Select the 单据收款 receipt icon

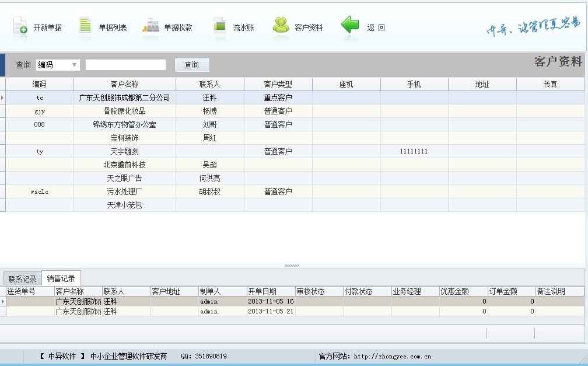point(167,25)
